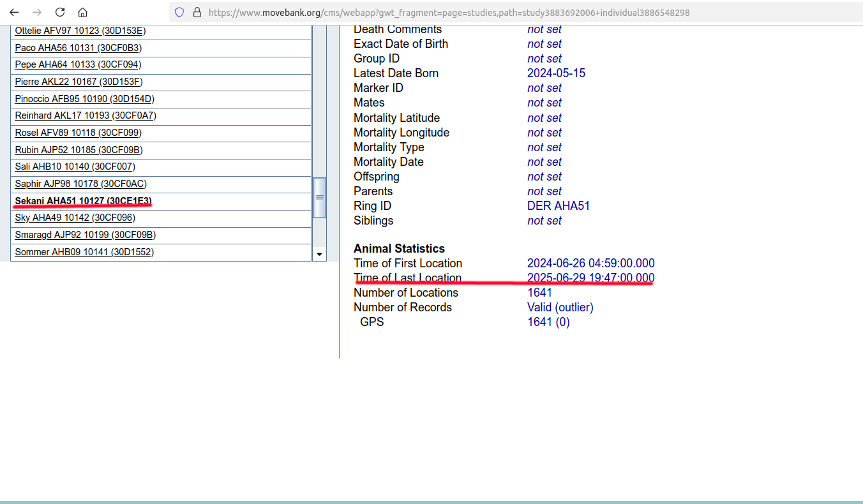863x504 pixels.
Task: Click the scroll down arrow of animal list
Action: (319, 254)
